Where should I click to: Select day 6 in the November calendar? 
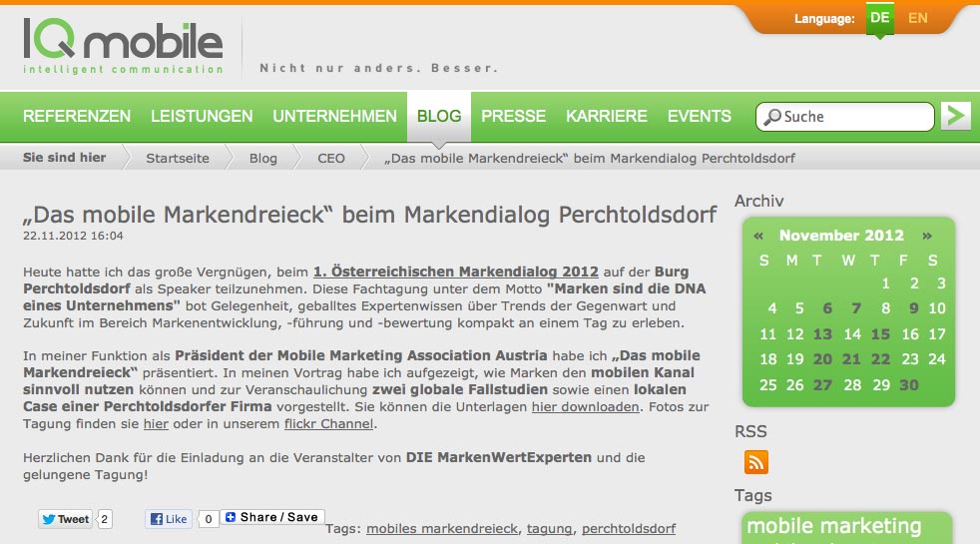click(x=827, y=308)
